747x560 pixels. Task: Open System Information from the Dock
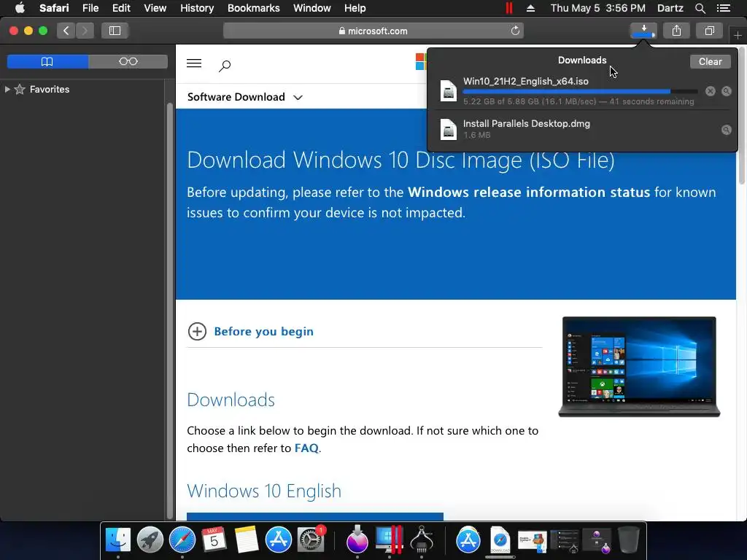422,540
